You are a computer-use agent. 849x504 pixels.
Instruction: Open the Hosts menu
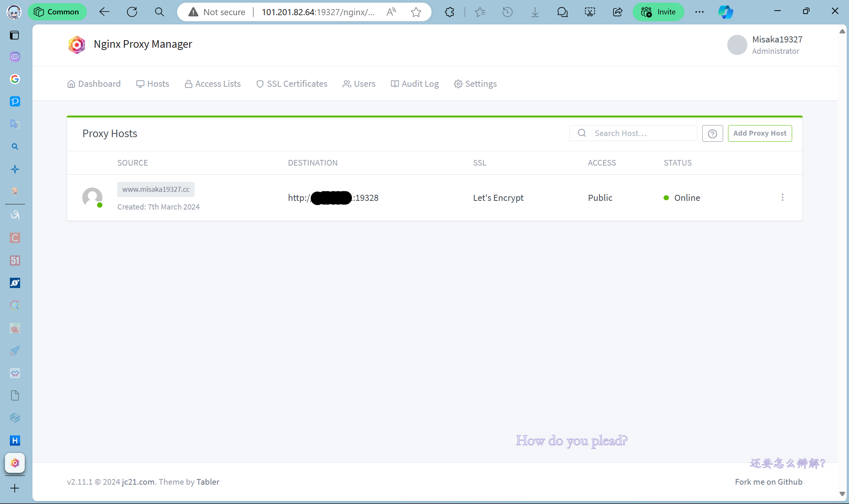point(152,84)
